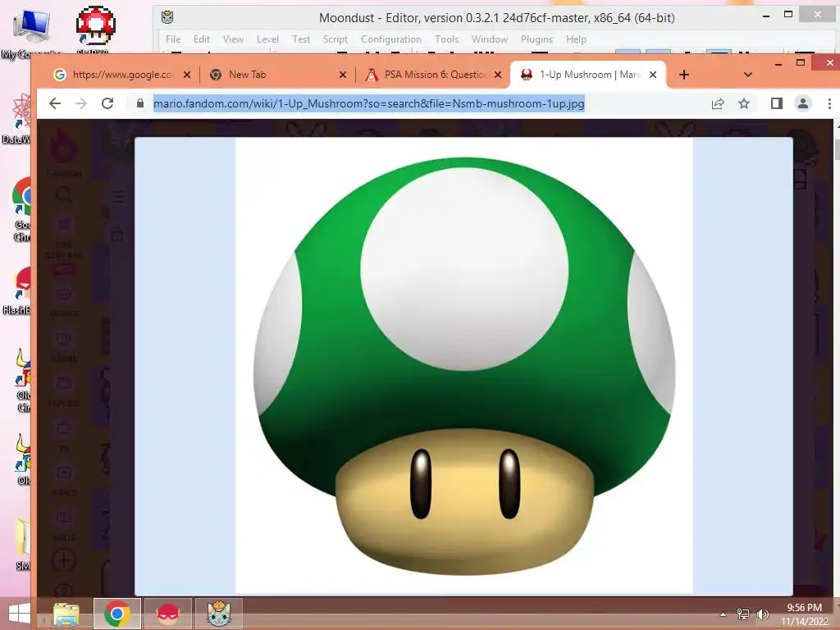The height and width of the screenshot is (630, 840).
Task: Open Chrome side panel
Action: [776, 103]
